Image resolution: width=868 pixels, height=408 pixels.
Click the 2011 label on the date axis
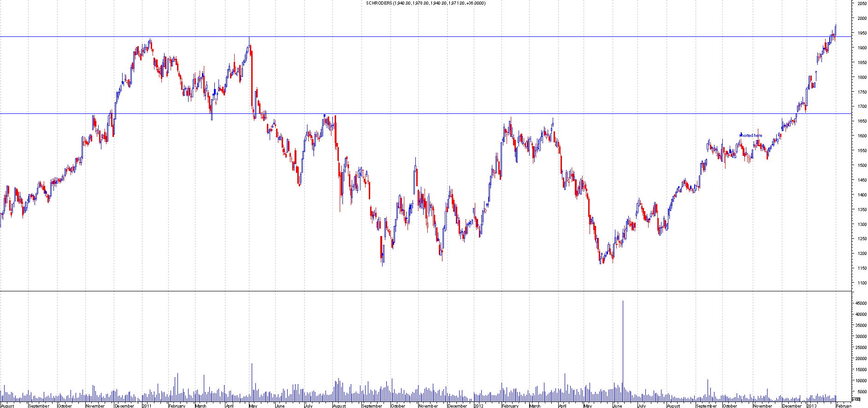tap(147, 406)
